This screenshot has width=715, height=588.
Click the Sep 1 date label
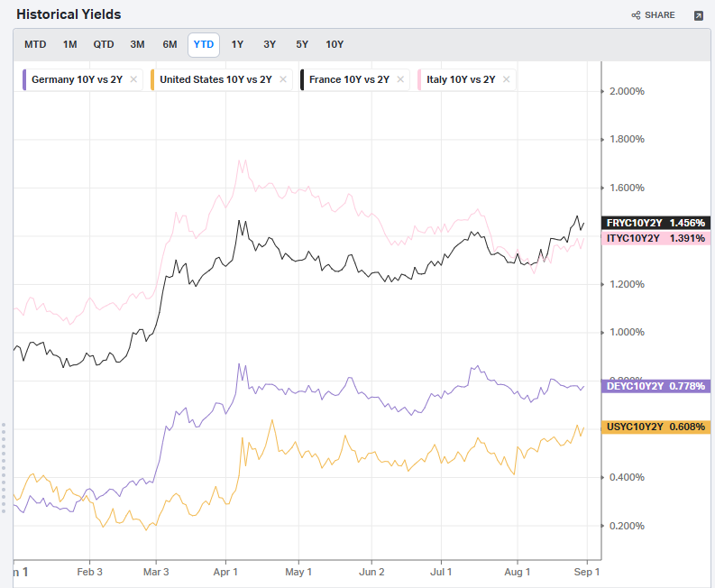pyautogui.click(x=586, y=572)
